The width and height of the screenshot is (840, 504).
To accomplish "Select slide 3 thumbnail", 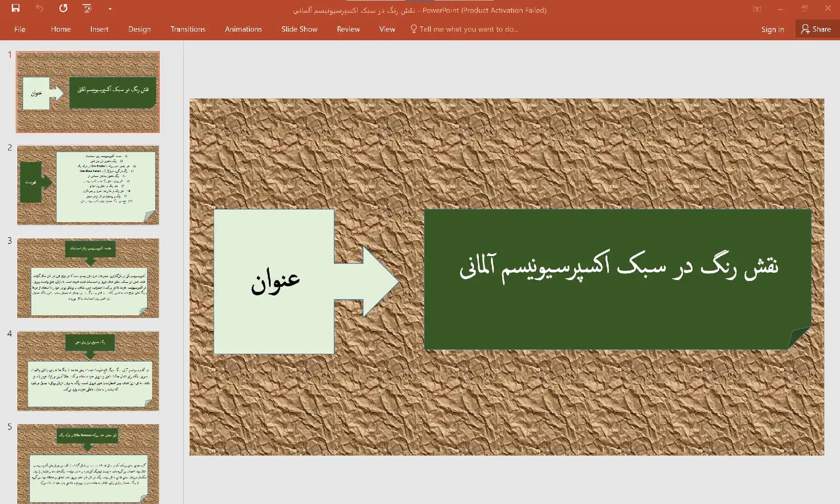I will (88, 278).
